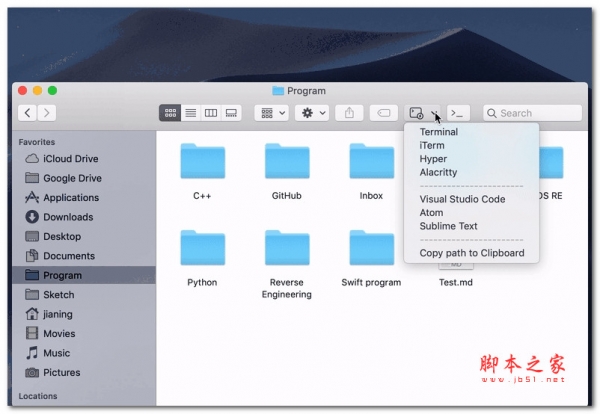Choose Sublime Text from the menu
This screenshot has width=600, height=414.
[x=471, y=226]
